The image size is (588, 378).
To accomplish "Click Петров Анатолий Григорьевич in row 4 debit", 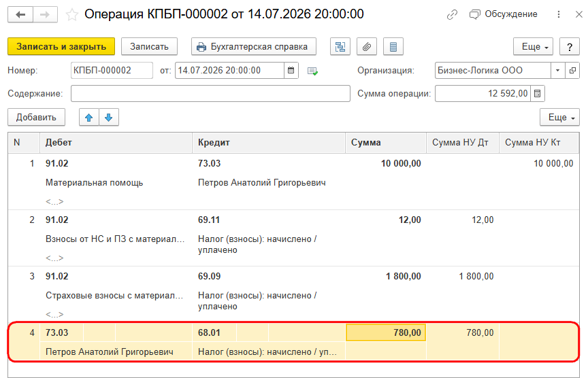I will point(110,351).
